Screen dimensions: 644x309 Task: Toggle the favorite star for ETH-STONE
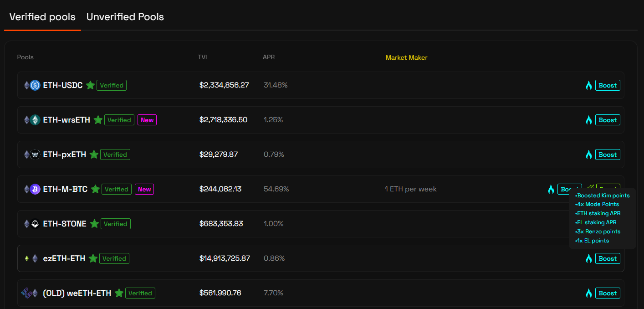click(94, 223)
